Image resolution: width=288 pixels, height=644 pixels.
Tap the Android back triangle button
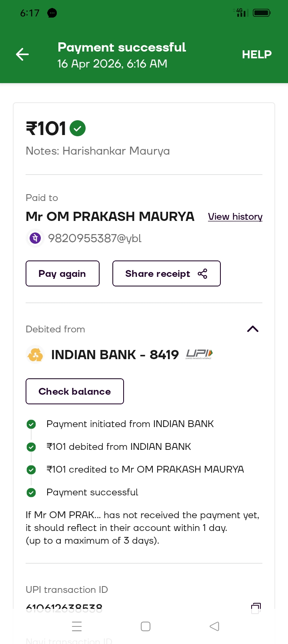pos(214,626)
